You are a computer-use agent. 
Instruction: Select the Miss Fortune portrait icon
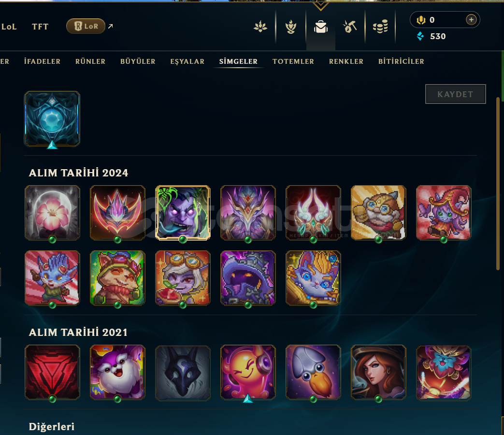tap(379, 373)
